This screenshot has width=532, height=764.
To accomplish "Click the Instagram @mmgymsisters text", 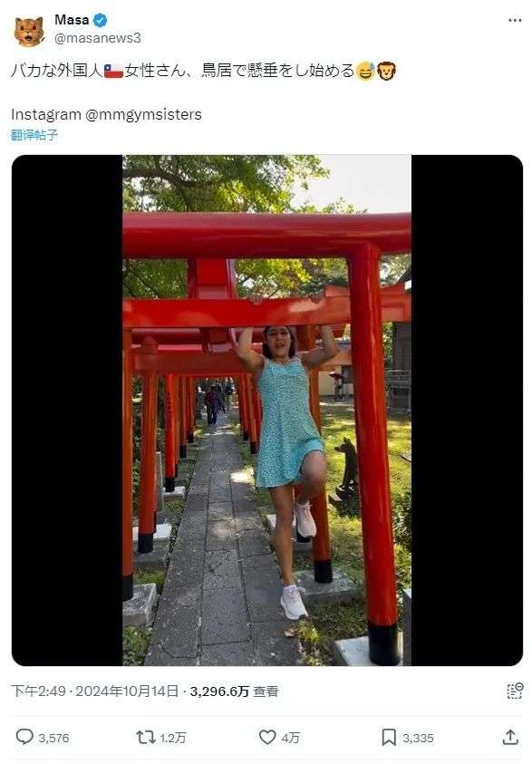I will 106,114.
